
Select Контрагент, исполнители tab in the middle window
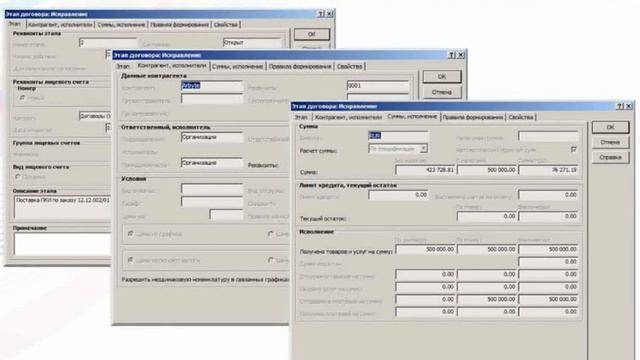pyautogui.click(x=172, y=66)
